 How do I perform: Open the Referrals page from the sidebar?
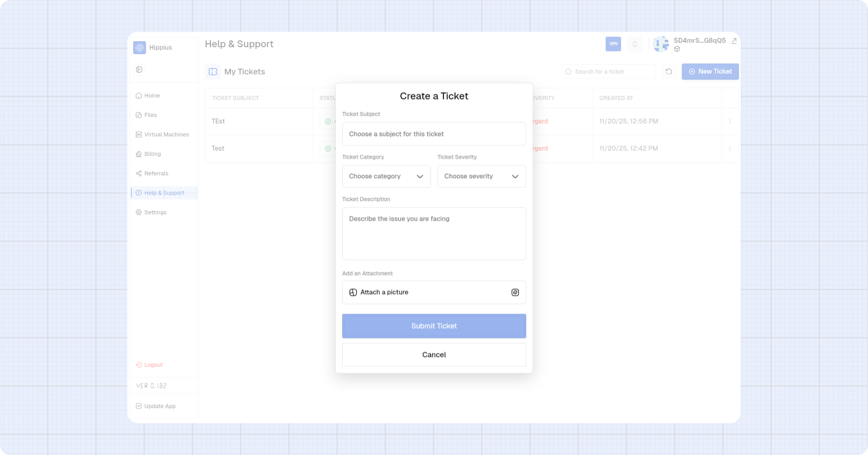156,173
